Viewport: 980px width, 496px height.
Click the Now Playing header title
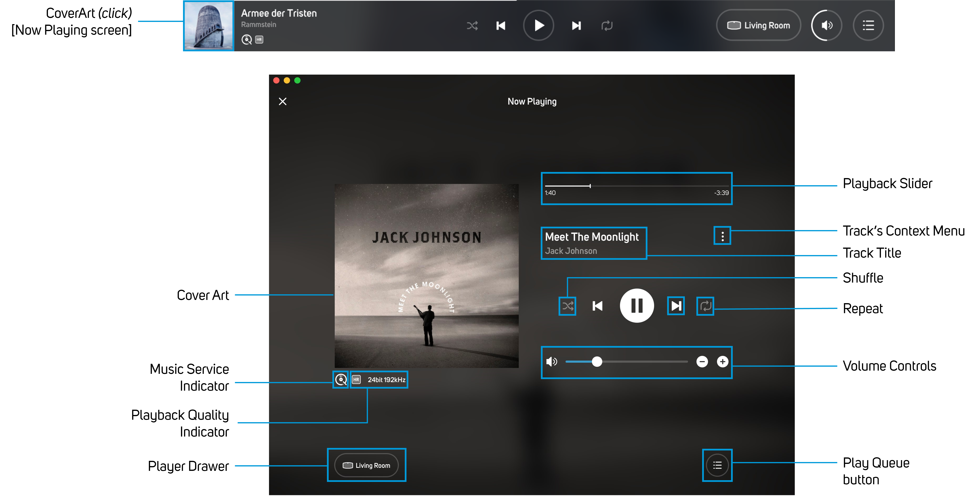tap(532, 102)
